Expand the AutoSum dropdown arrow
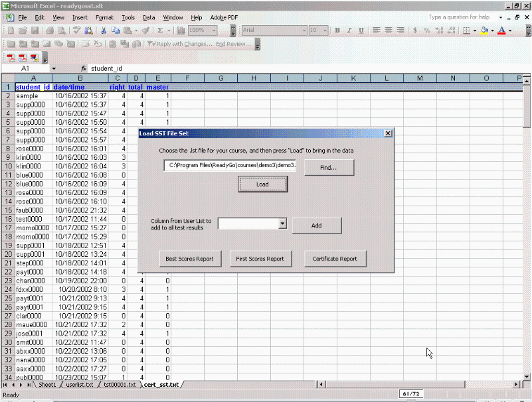Viewport: 532px width, 402px height. (169, 31)
